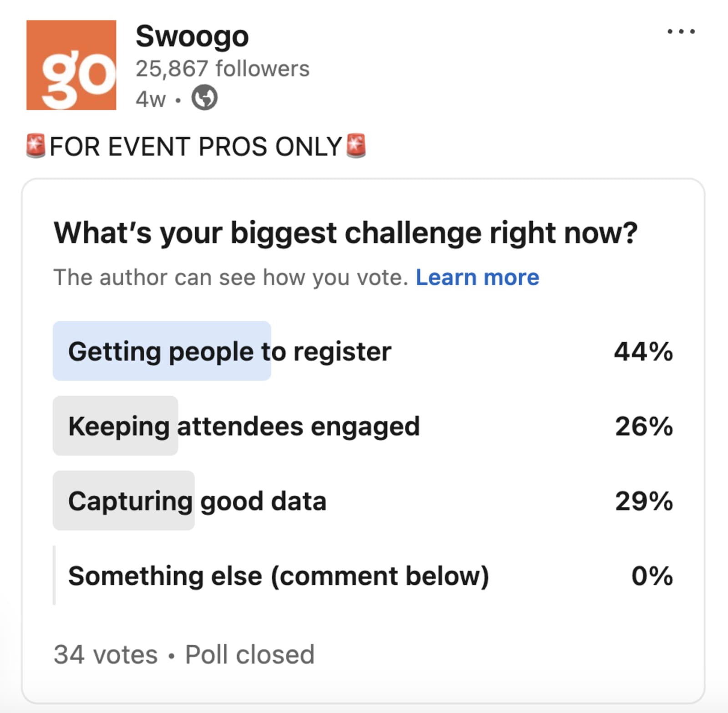This screenshot has height=713, width=728.
Task: Click the globe visibility icon
Action: click(205, 97)
